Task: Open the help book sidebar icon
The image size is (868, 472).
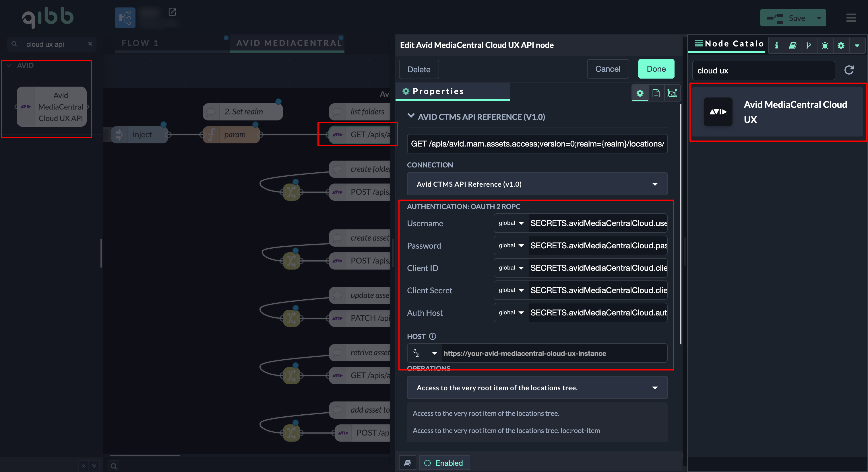Action: tap(793, 45)
